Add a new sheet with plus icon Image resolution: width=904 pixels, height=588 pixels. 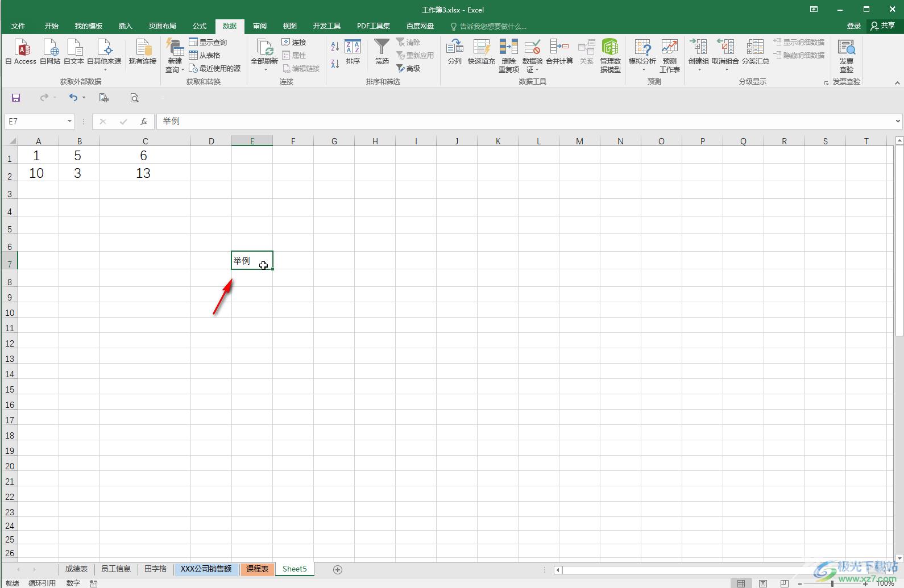[338, 569]
